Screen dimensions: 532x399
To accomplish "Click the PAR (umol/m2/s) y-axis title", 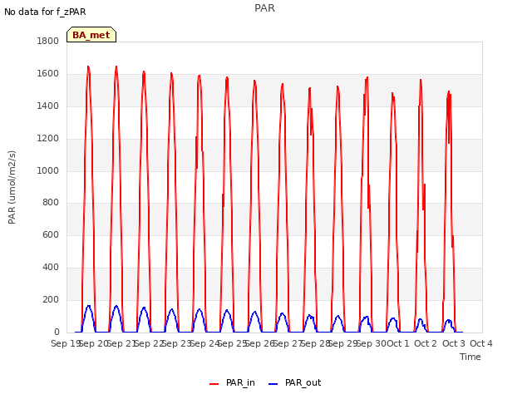I will pos(12,187).
